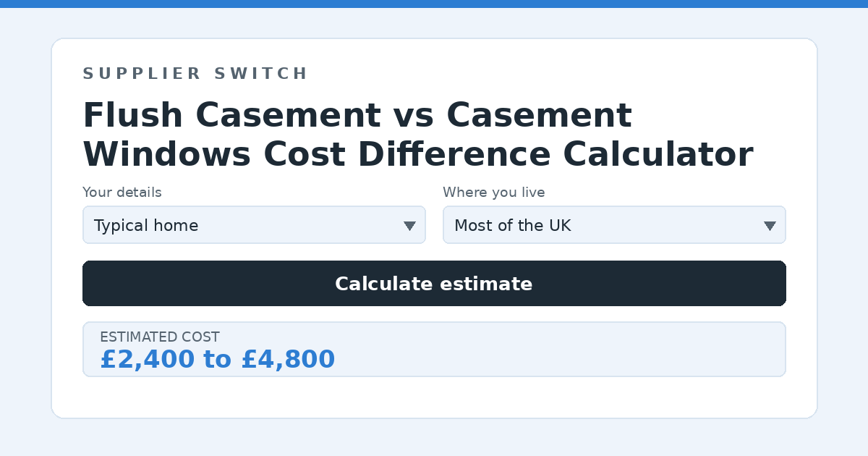Image resolution: width=868 pixels, height=456 pixels.
Task: Click the estimated cost result box
Action: point(434,349)
